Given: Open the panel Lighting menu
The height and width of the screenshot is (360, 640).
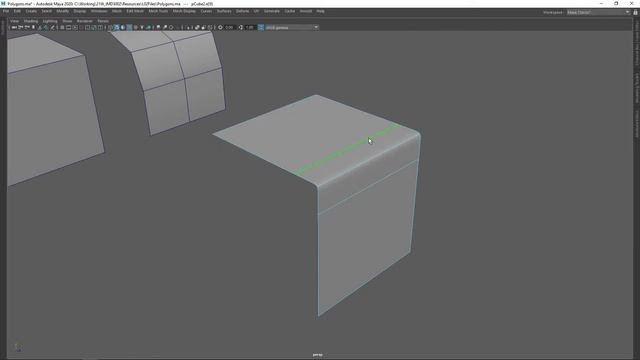Looking at the screenshot, I should click(x=50, y=21).
